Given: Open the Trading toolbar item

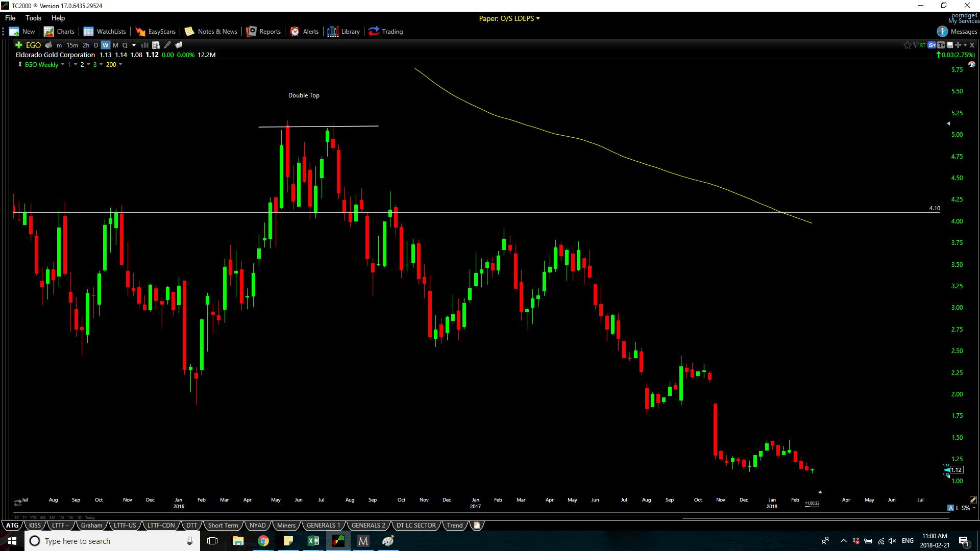Looking at the screenshot, I should click(385, 32).
